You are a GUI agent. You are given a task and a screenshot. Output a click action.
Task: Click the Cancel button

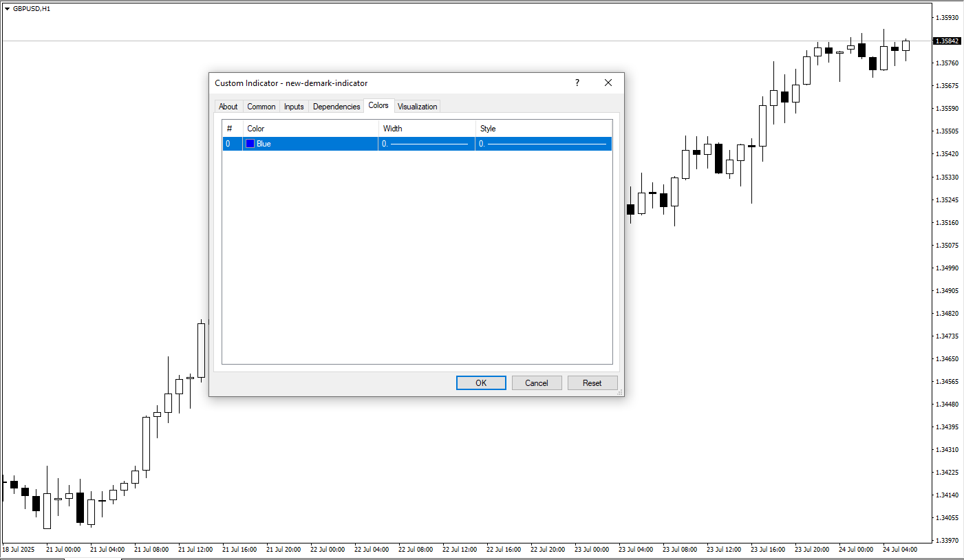coord(537,383)
